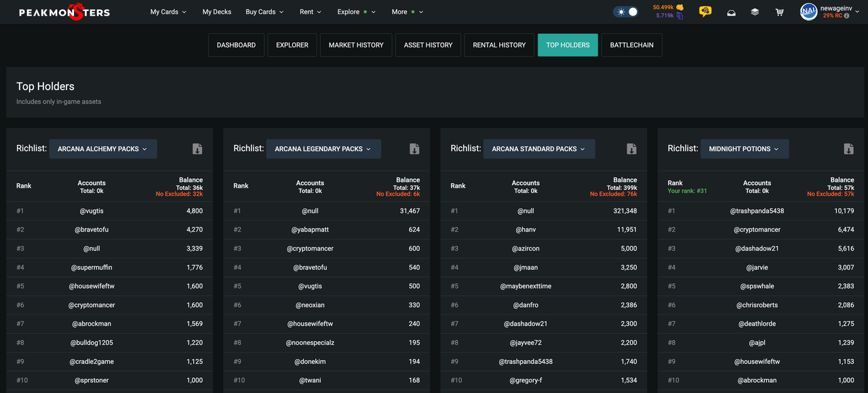Screen dimensions: 868x393
Task: Click the PeakMonsters logo
Action: [64, 12]
